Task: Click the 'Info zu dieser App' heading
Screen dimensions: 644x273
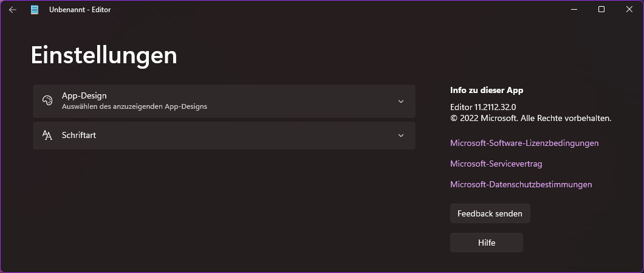Action: tap(487, 90)
